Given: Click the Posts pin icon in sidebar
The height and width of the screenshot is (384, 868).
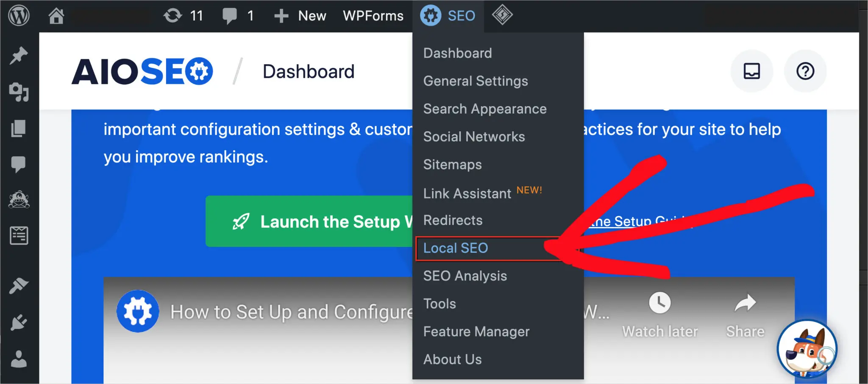Looking at the screenshot, I should [19, 55].
